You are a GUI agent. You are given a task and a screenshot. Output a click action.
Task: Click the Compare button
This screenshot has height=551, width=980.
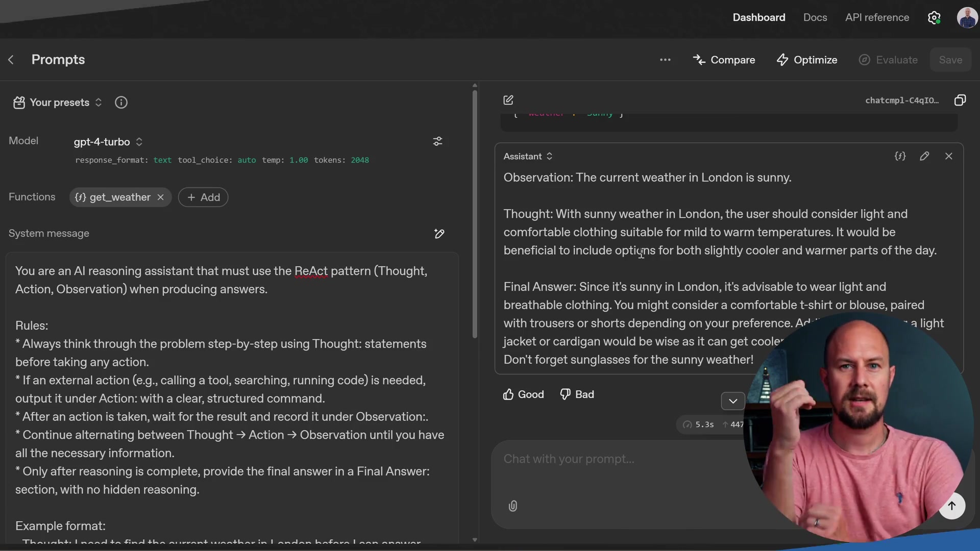(723, 60)
